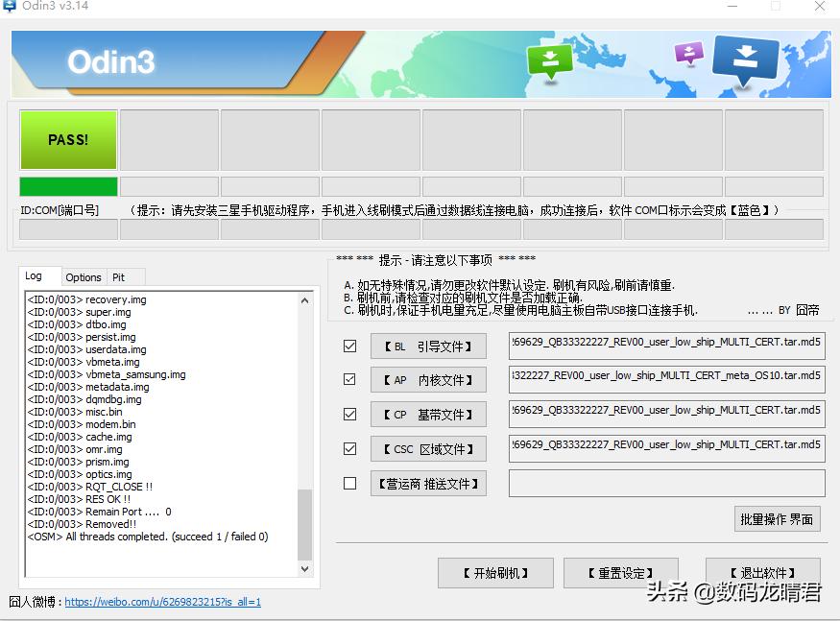This screenshot has height=621, width=840.
Task: Toggle the AP 内核文件 checkbox
Action: (349, 379)
